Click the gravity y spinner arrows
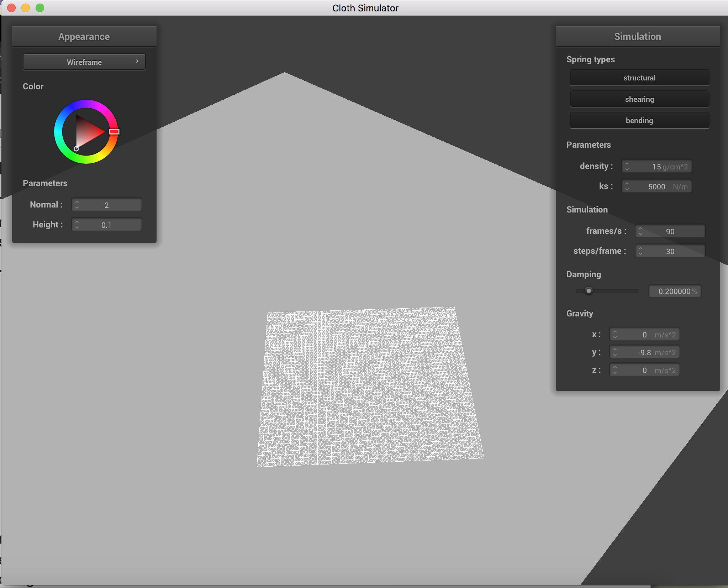The width and height of the screenshot is (728, 588). 615,352
